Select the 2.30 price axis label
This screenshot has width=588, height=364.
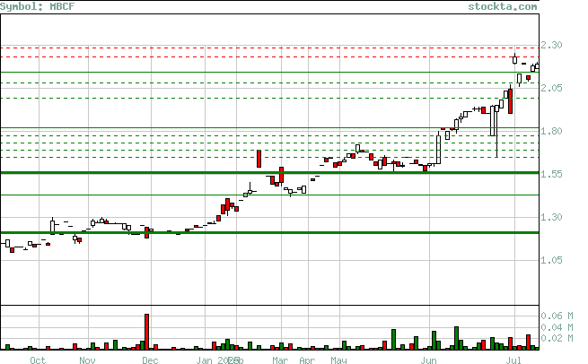click(551, 45)
